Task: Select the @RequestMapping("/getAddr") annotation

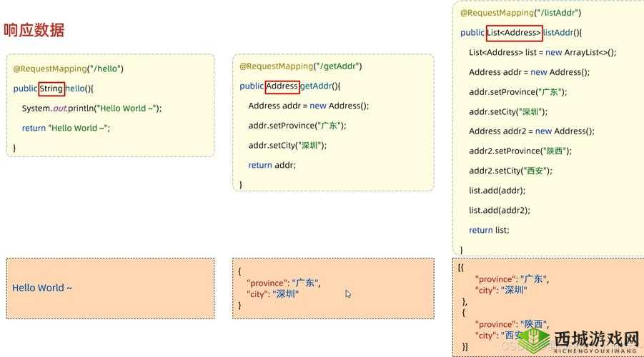Action: click(300, 66)
